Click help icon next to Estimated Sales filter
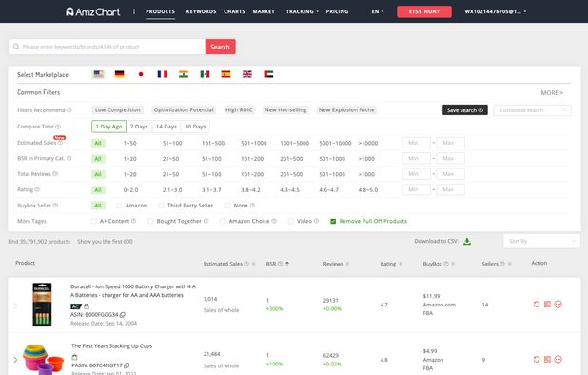Screen dimensions: 588x375 (60, 143)
